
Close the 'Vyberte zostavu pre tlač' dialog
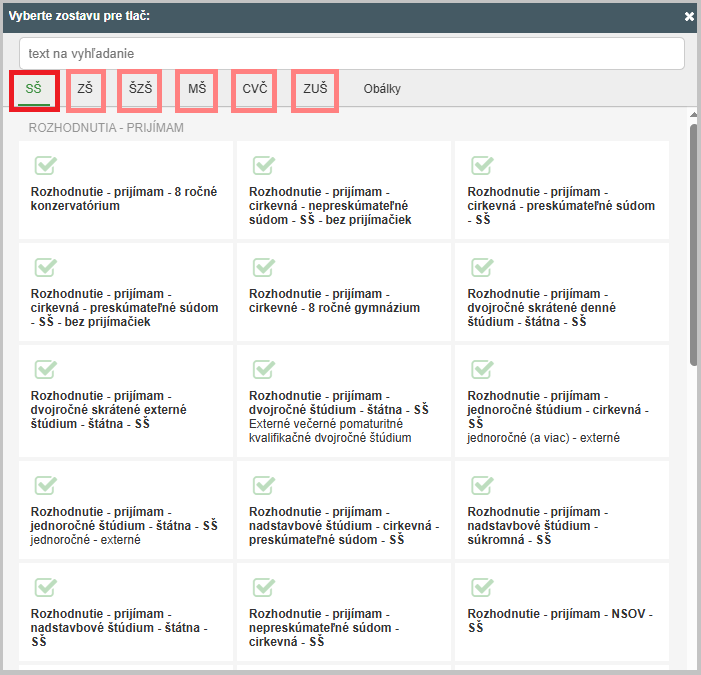(689, 16)
